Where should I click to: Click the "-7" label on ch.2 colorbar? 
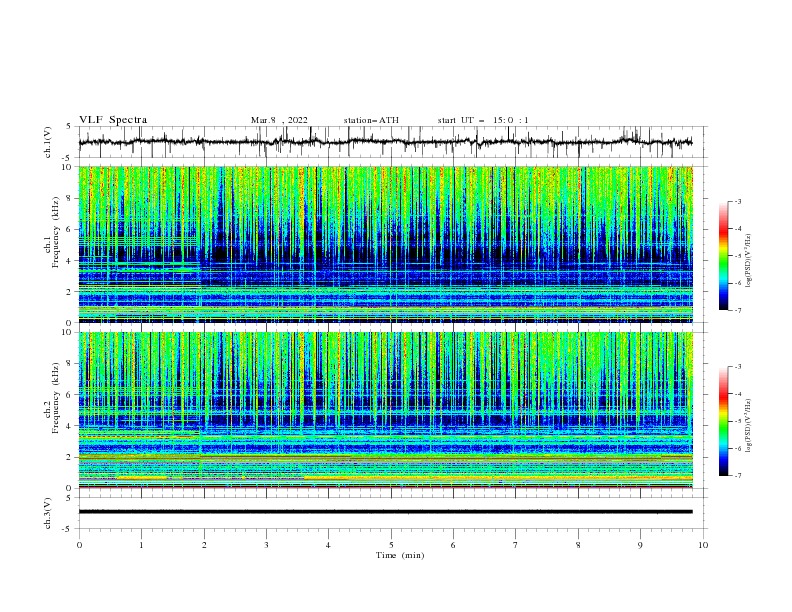click(738, 476)
